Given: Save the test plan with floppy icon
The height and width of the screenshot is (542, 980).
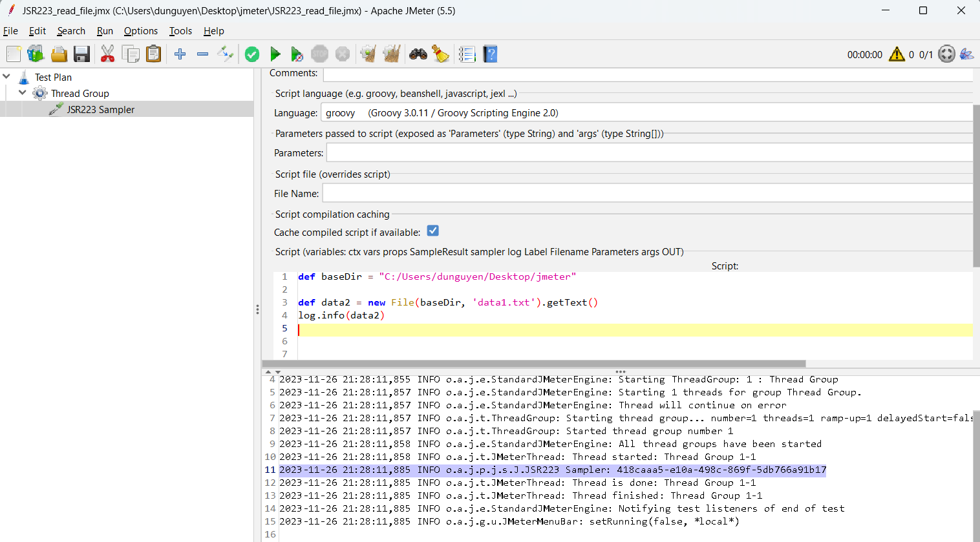Looking at the screenshot, I should (x=81, y=54).
